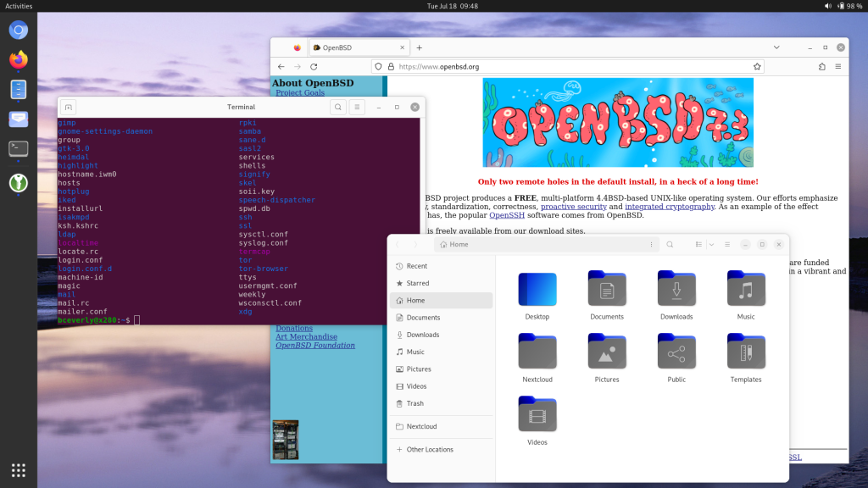Open Chromium from the dock

(x=19, y=30)
